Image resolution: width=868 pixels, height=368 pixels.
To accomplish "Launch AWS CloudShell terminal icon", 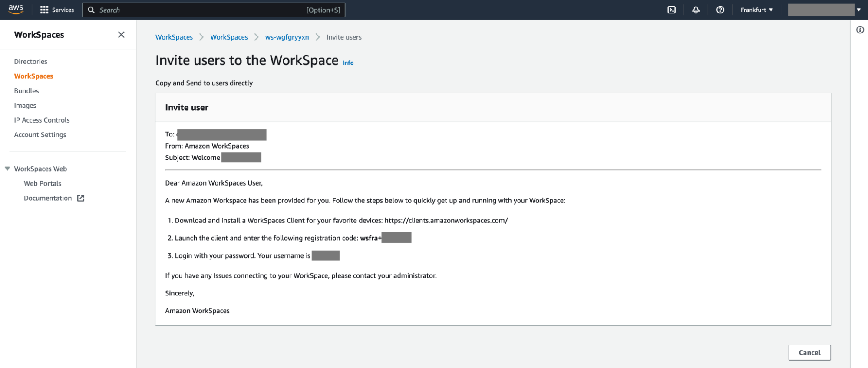I will click(671, 10).
